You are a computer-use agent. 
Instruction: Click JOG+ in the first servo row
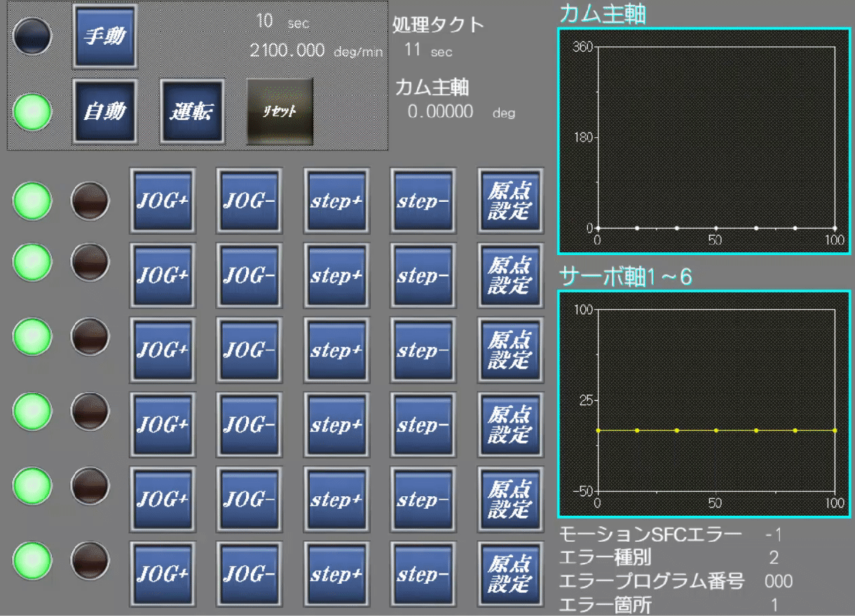tap(163, 200)
